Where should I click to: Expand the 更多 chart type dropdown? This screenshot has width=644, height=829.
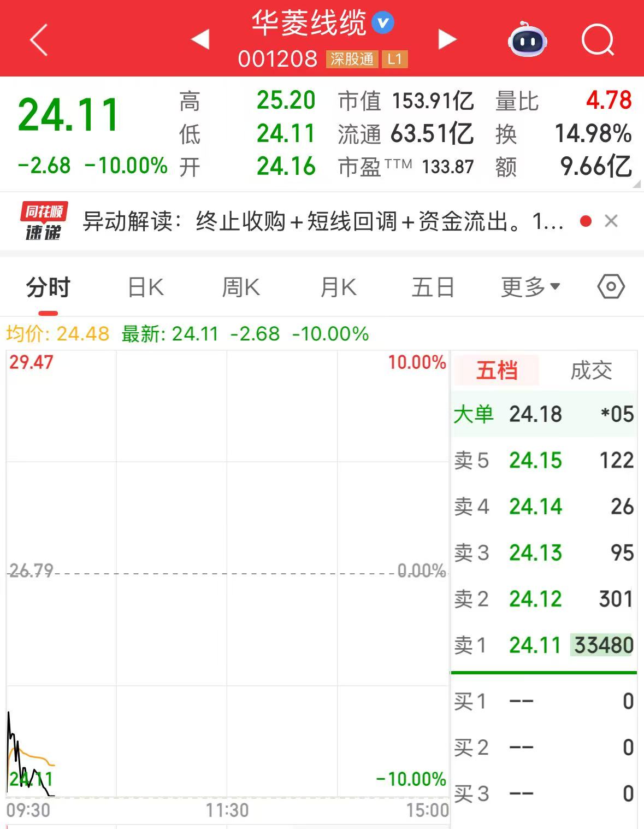click(x=527, y=286)
